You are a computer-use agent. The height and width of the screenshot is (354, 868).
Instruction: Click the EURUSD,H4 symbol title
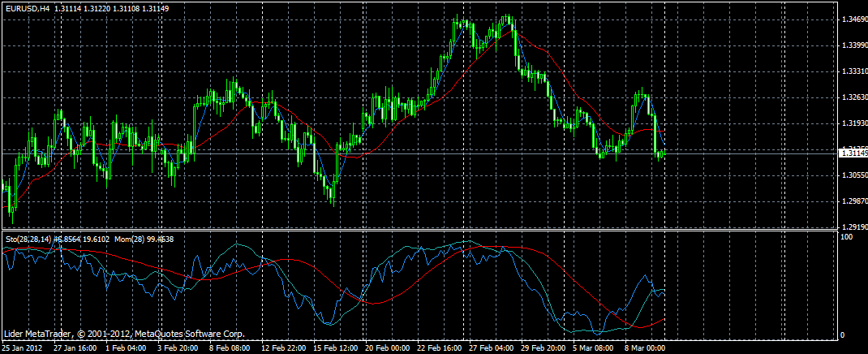pyautogui.click(x=27, y=8)
